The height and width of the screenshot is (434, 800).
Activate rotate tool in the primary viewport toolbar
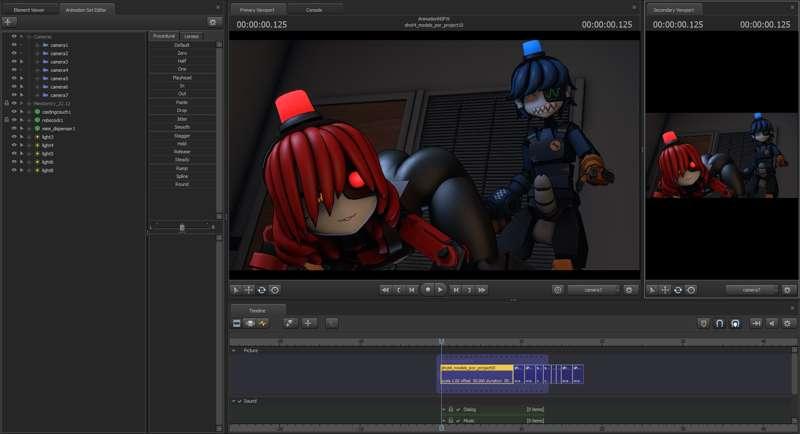262,290
